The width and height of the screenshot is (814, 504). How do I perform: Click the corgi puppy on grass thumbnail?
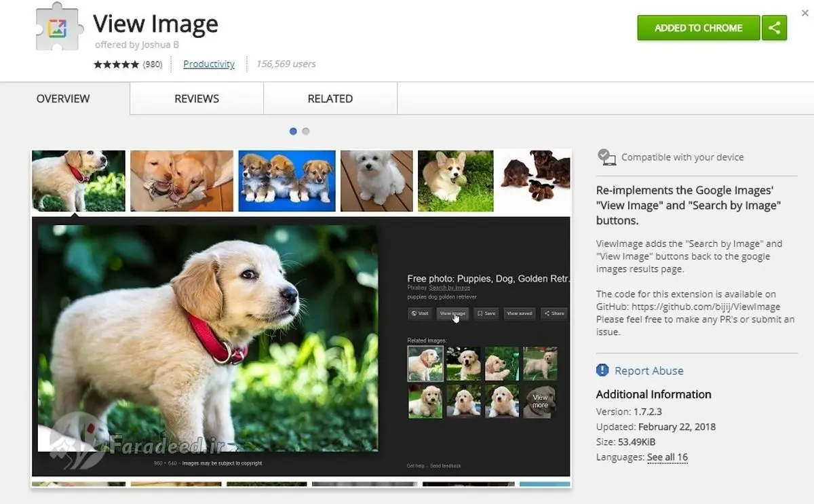click(x=456, y=181)
